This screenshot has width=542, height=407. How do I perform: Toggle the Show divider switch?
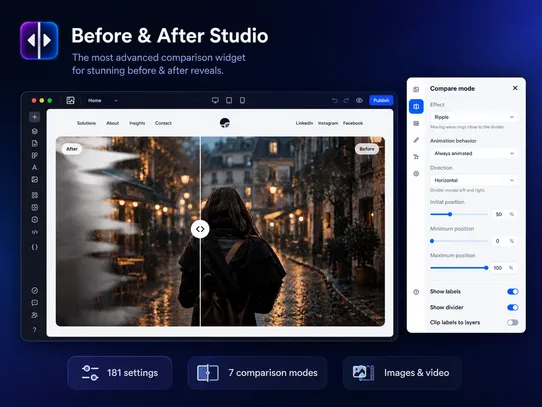click(x=513, y=307)
